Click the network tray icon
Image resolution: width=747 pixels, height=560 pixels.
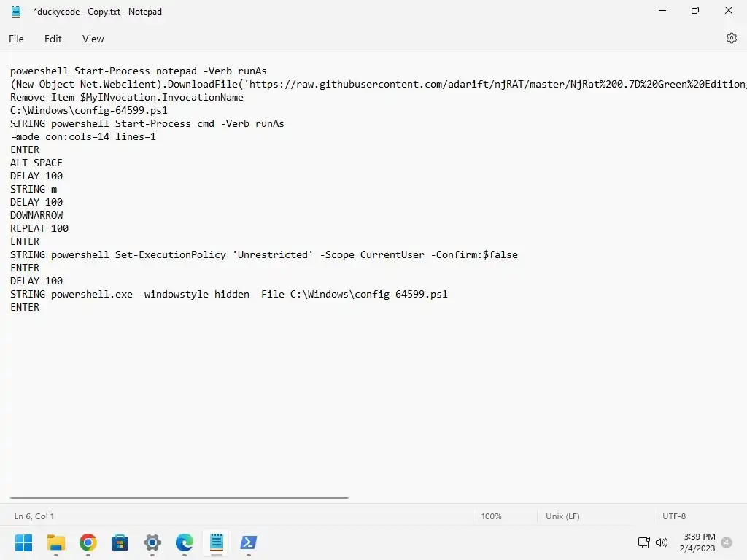point(644,542)
